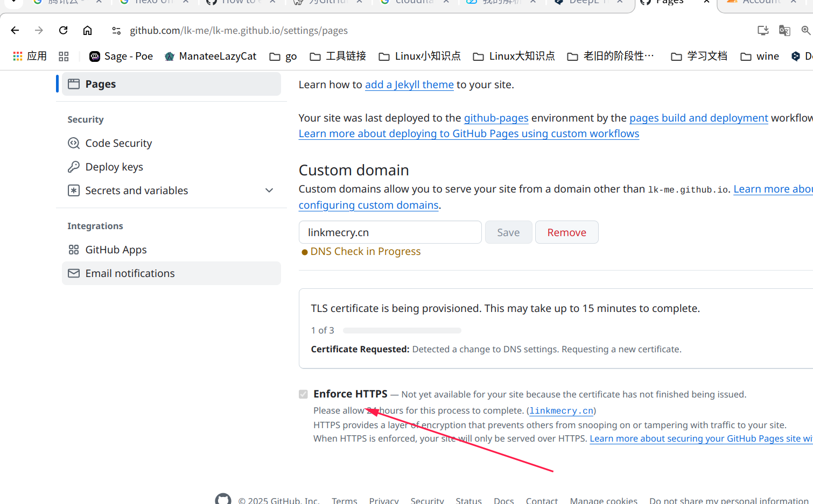Click the Code Security shield-search icon
The width and height of the screenshot is (813, 504).
(74, 143)
